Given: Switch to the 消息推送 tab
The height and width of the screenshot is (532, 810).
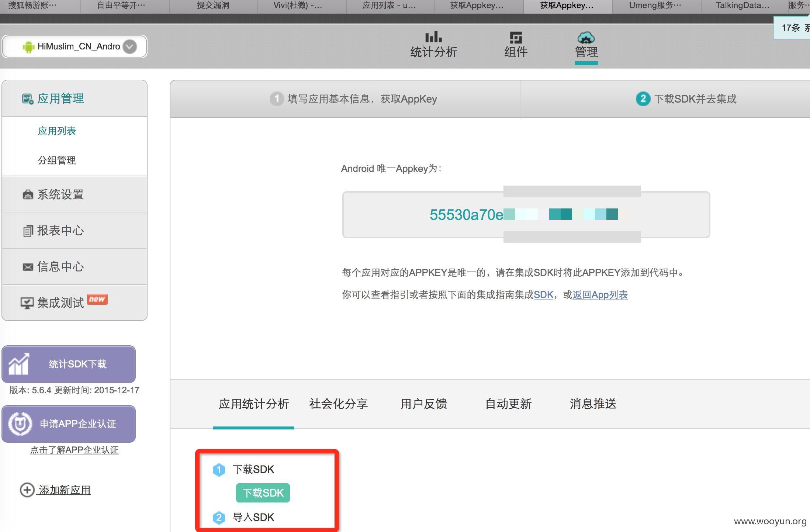Looking at the screenshot, I should [593, 404].
